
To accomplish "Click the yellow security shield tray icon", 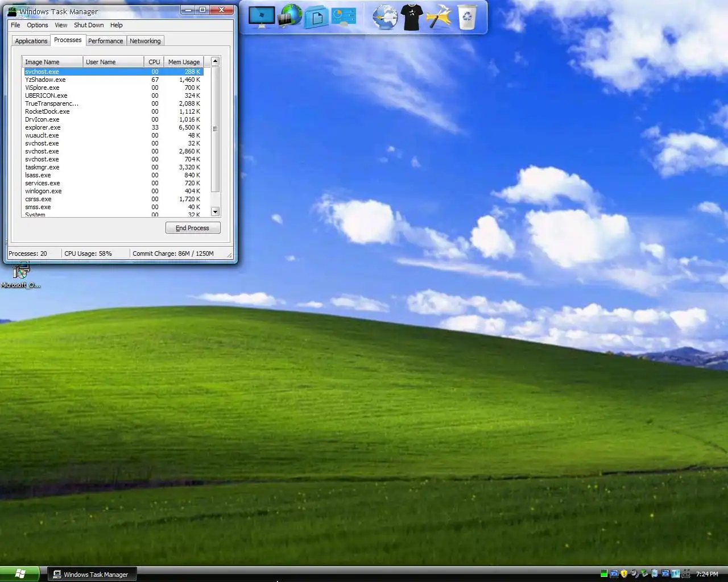I will [x=624, y=573].
